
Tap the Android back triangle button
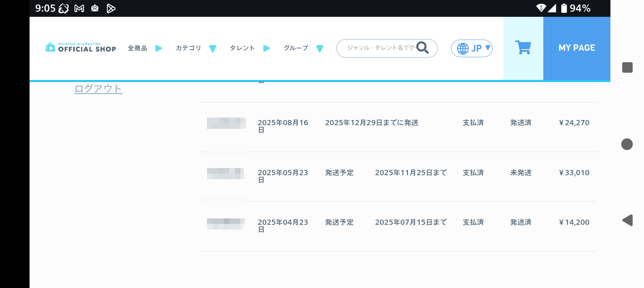(x=627, y=220)
